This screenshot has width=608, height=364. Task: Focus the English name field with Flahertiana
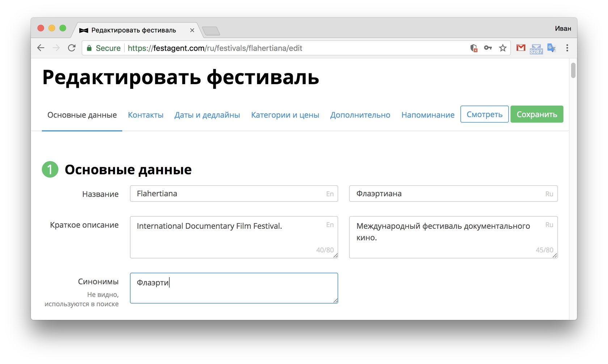(234, 194)
